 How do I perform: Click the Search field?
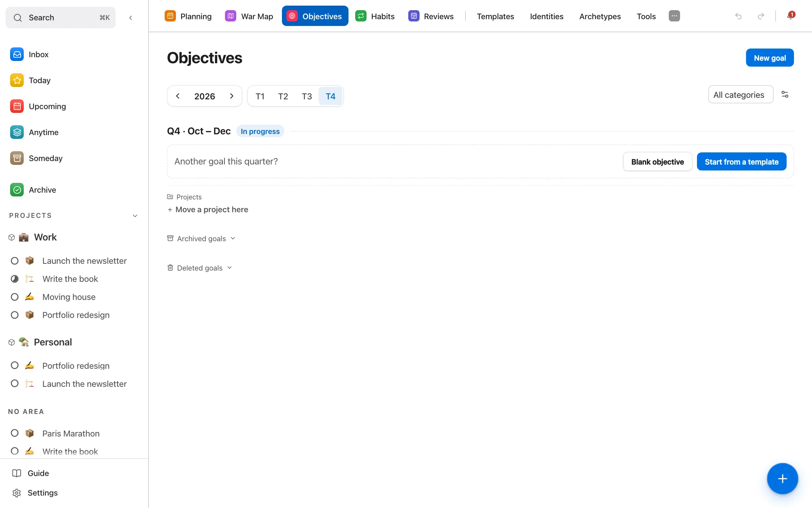click(x=61, y=18)
